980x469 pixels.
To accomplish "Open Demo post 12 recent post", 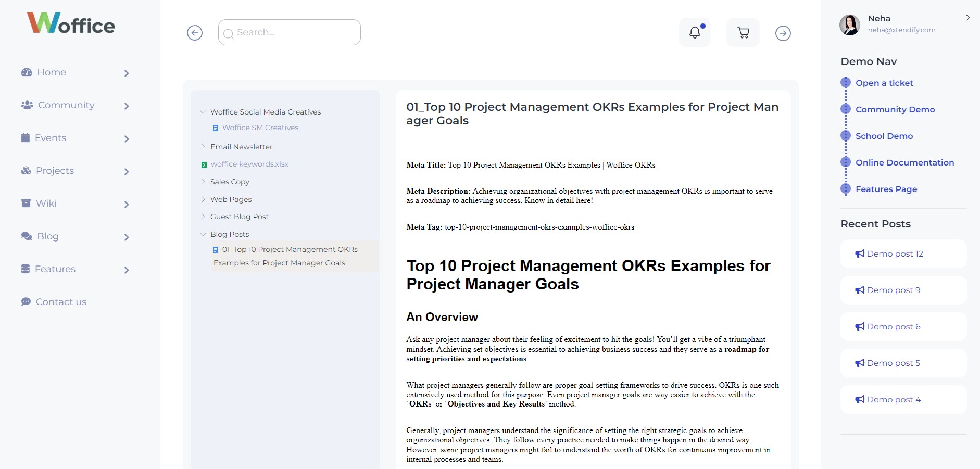I will tap(894, 253).
